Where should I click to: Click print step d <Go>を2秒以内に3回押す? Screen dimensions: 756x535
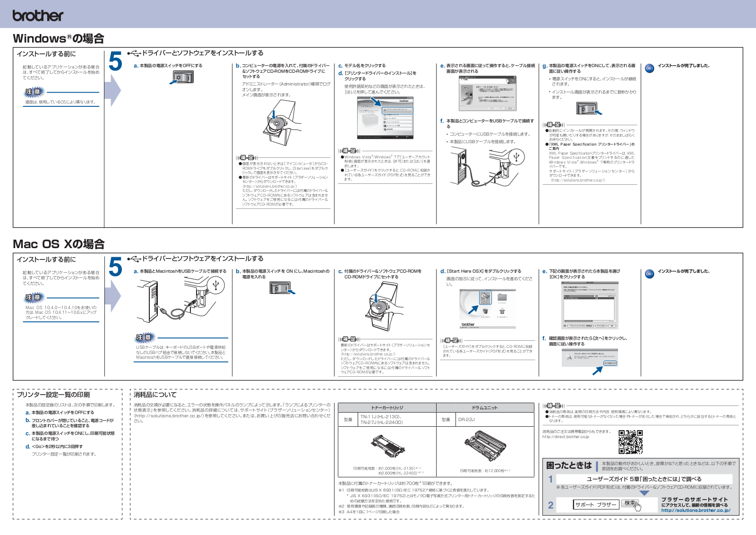[x=57, y=447]
